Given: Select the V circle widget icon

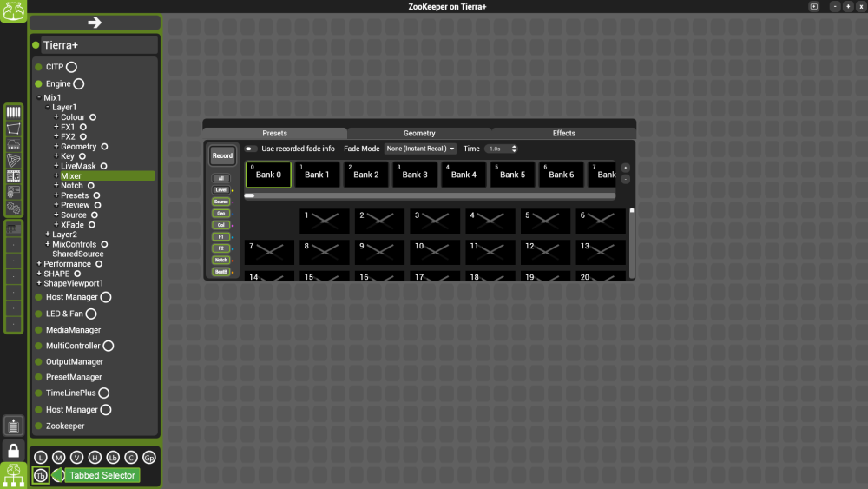Looking at the screenshot, I should [x=77, y=458].
